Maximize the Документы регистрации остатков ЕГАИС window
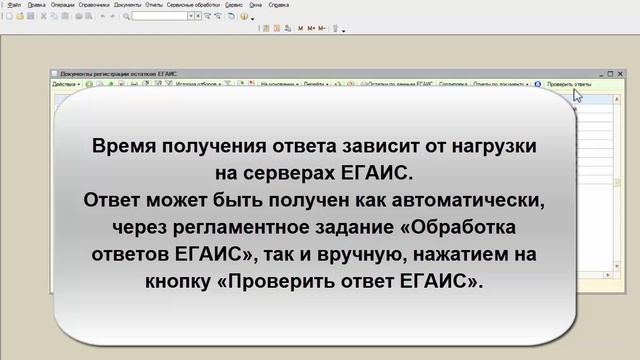Viewport: 640px width, 360px height. pyautogui.click(x=611, y=74)
